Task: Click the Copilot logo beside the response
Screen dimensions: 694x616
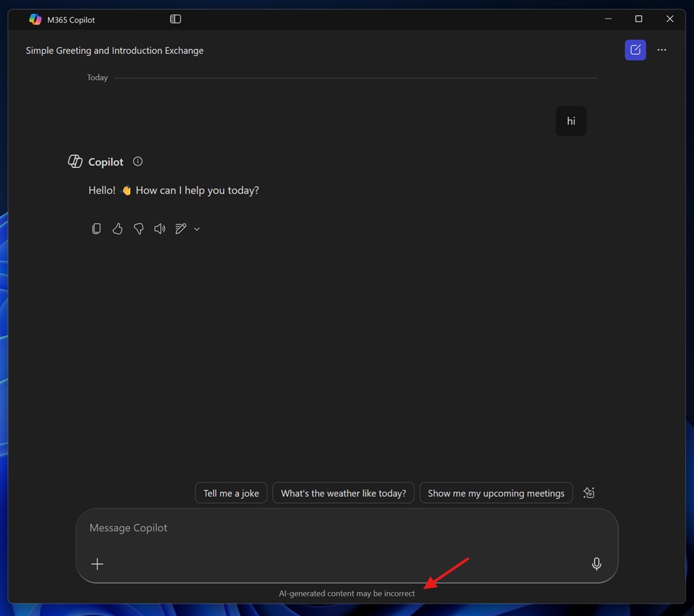Action: pyautogui.click(x=75, y=161)
